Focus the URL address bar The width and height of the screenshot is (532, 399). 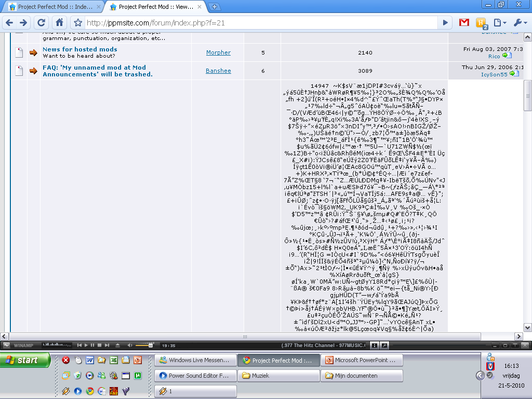[x=261, y=23]
